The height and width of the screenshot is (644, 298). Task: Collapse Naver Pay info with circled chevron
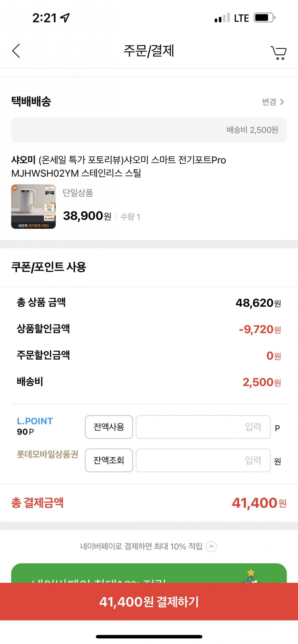(211, 546)
